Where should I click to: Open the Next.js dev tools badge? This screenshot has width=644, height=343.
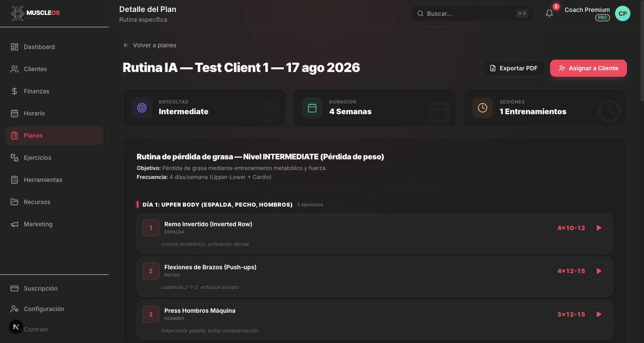(x=16, y=327)
